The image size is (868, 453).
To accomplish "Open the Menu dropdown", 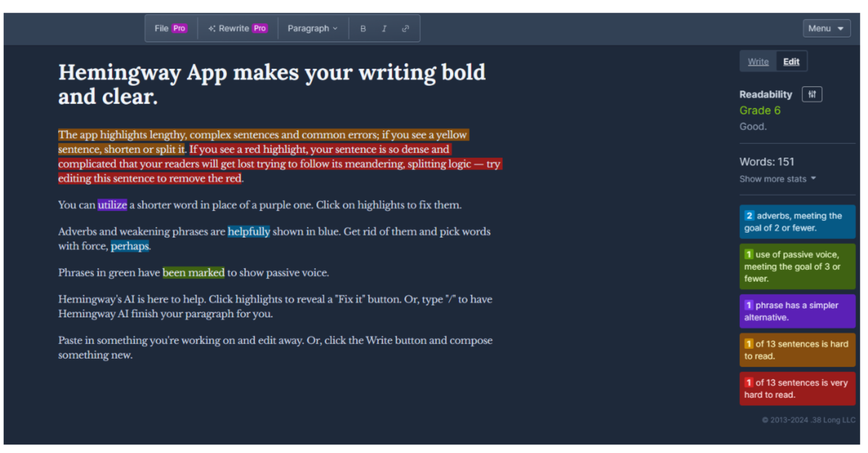I will click(x=826, y=28).
